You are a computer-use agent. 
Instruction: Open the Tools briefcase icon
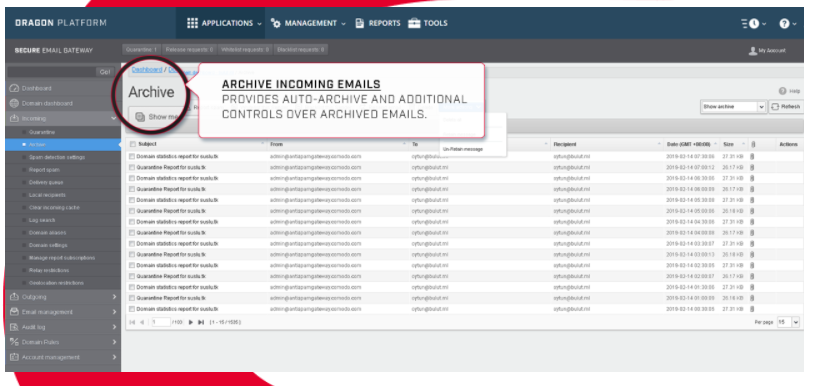(414, 23)
